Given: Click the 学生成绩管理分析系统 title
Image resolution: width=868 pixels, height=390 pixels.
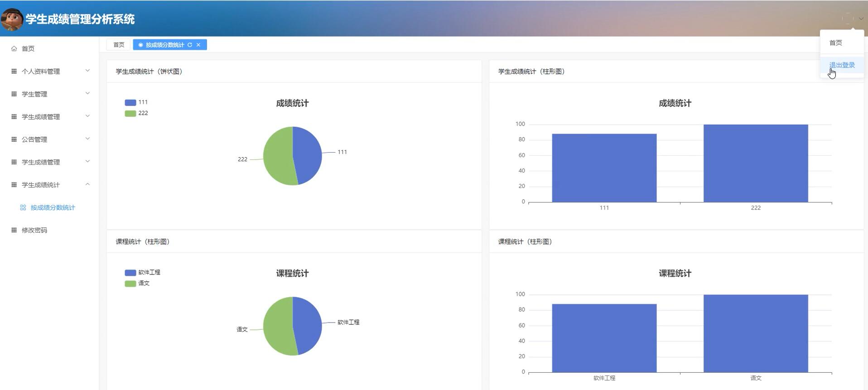Looking at the screenshot, I should pyautogui.click(x=80, y=19).
